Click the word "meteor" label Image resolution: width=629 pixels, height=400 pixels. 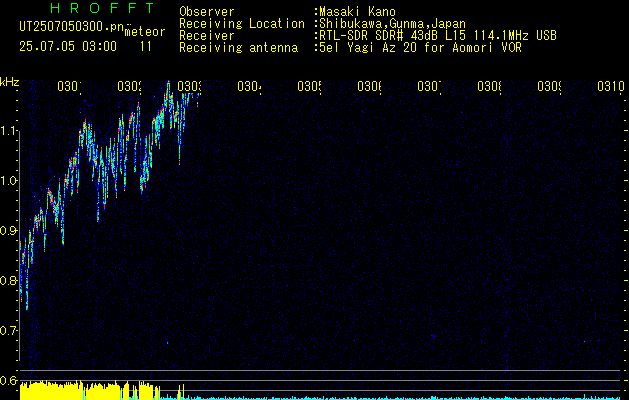[x=145, y=32]
